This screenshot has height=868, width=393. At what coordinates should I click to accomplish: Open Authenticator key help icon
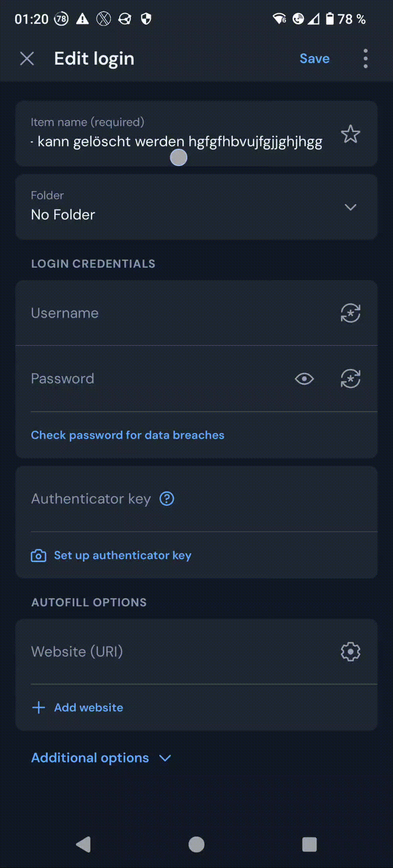coord(167,499)
